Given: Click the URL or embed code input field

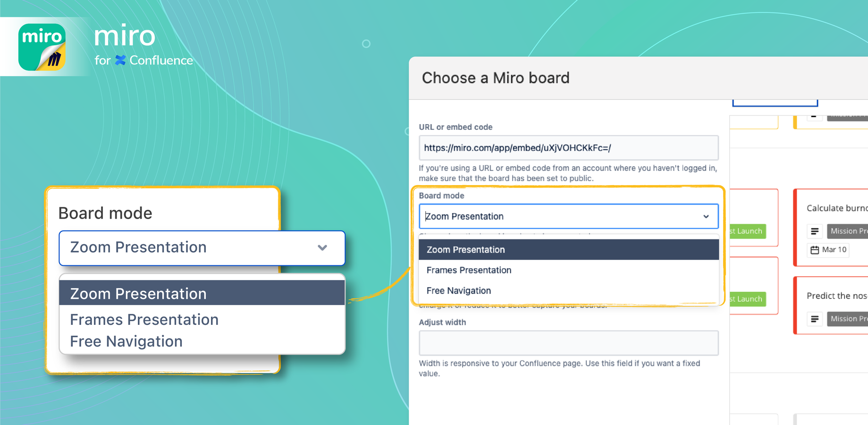Looking at the screenshot, I should 569,148.
